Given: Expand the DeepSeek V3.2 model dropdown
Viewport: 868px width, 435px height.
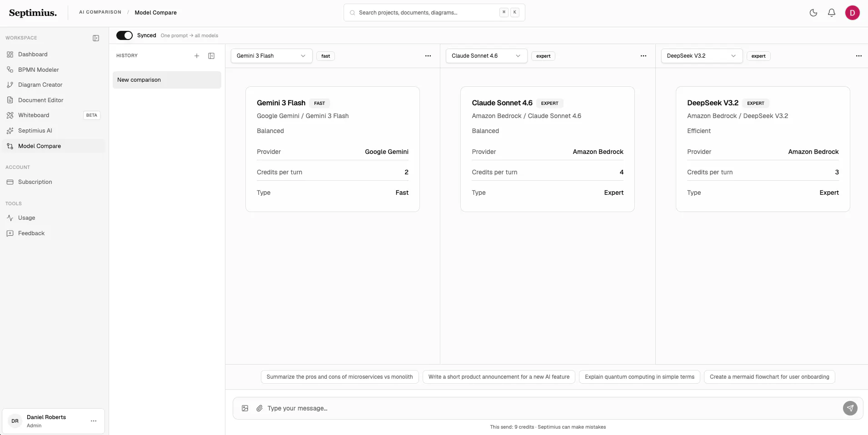Looking at the screenshot, I should (x=702, y=56).
